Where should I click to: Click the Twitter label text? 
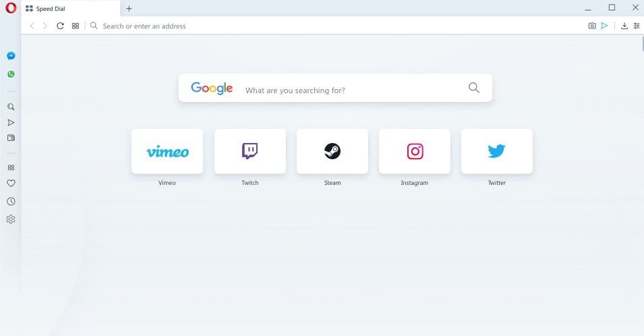[497, 183]
